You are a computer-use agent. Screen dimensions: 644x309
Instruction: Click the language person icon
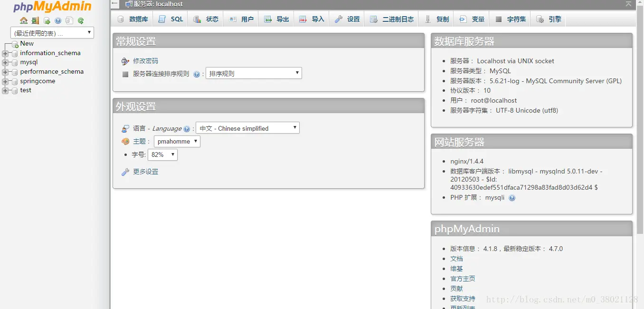click(125, 128)
